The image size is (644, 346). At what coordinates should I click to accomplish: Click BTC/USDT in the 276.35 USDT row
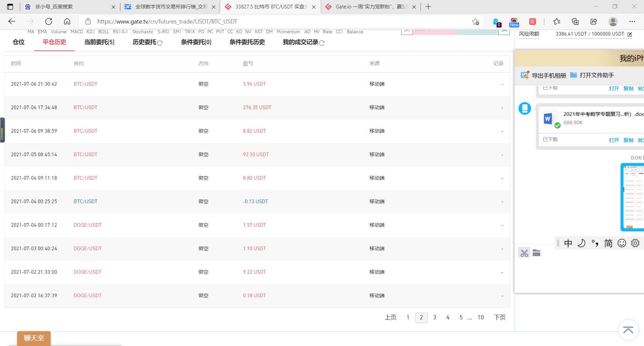tap(86, 107)
